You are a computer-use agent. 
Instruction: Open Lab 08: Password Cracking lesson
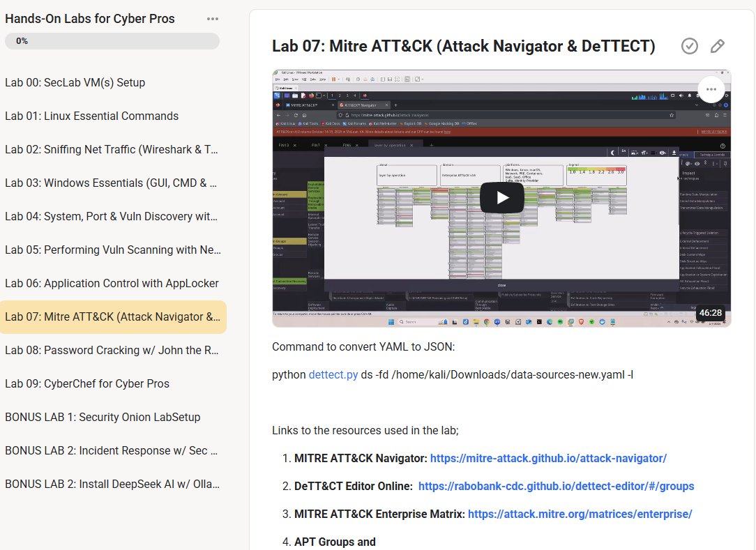[x=112, y=351]
